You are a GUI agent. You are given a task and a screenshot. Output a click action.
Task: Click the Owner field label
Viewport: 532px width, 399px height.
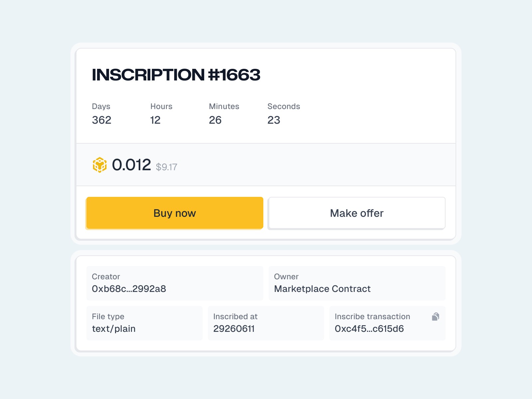(x=286, y=277)
